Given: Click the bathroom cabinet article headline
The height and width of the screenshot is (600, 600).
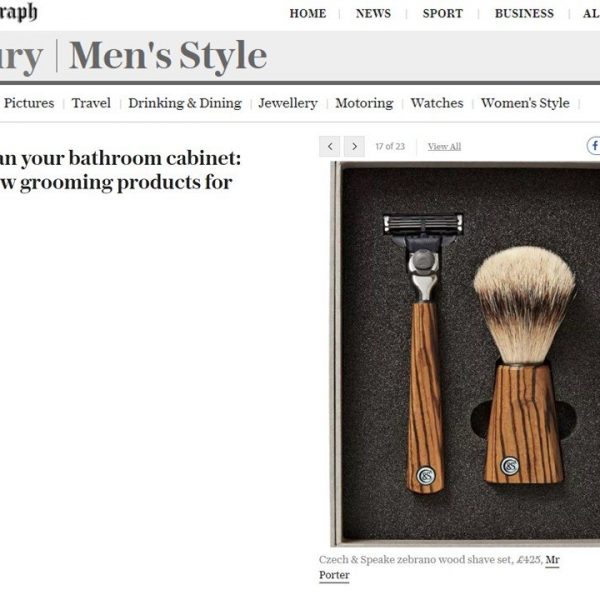Looking at the screenshot, I should (121, 170).
